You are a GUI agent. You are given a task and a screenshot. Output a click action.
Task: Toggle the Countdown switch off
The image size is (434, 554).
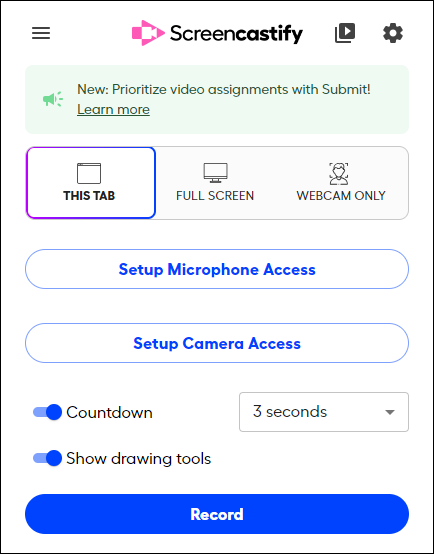[47, 412]
